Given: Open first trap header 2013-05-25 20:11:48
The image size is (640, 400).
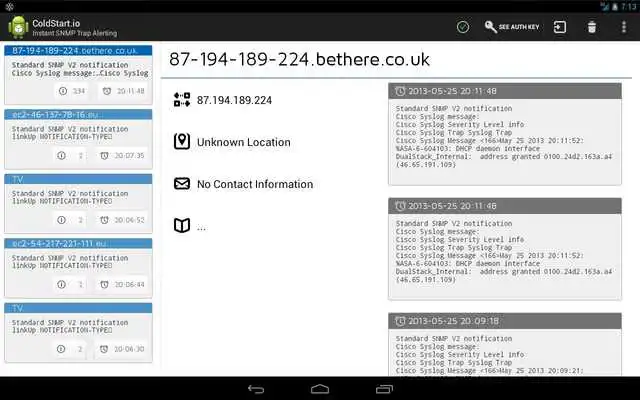Looking at the screenshot, I should coord(505,91).
